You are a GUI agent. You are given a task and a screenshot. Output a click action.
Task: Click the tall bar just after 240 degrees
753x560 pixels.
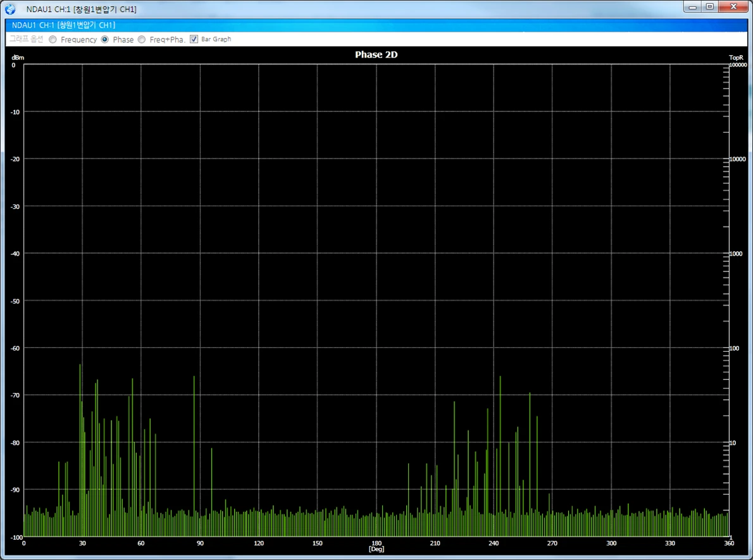[501, 456]
